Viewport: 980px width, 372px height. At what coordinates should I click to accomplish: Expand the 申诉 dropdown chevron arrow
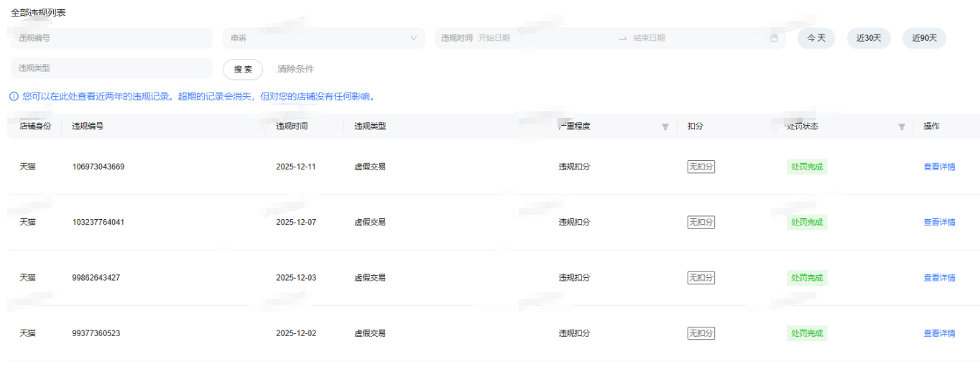tap(414, 38)
